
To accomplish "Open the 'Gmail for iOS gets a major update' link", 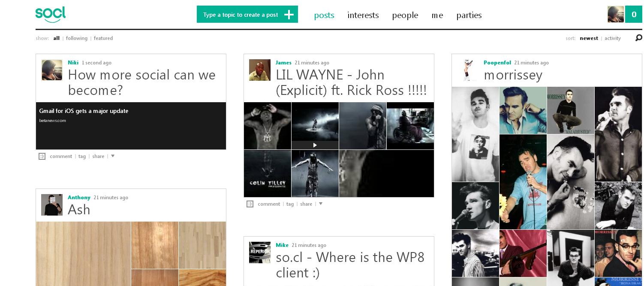I will (x=84, y=111).
